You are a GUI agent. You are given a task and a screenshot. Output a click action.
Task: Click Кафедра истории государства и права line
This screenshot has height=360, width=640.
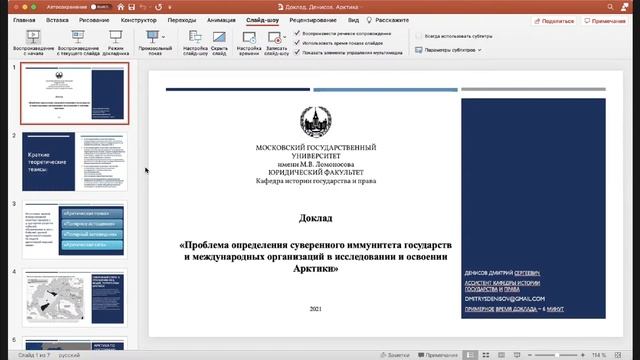click(316, 181)
